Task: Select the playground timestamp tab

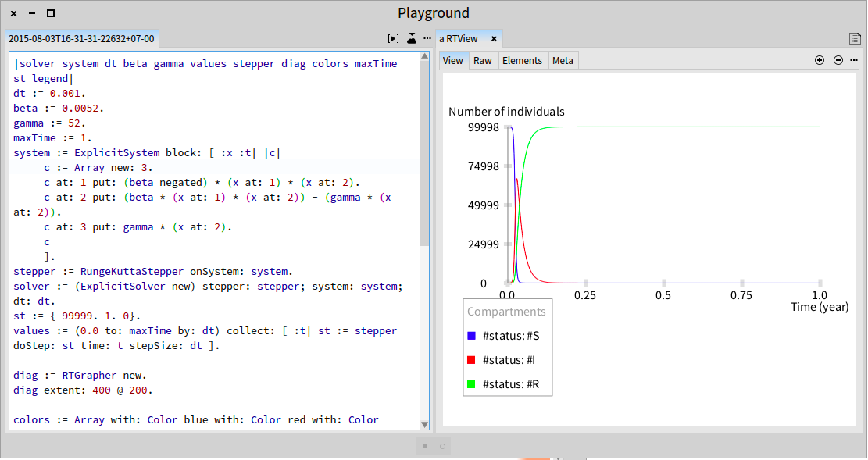Action: pyautogui.click(x=81, y=39)
